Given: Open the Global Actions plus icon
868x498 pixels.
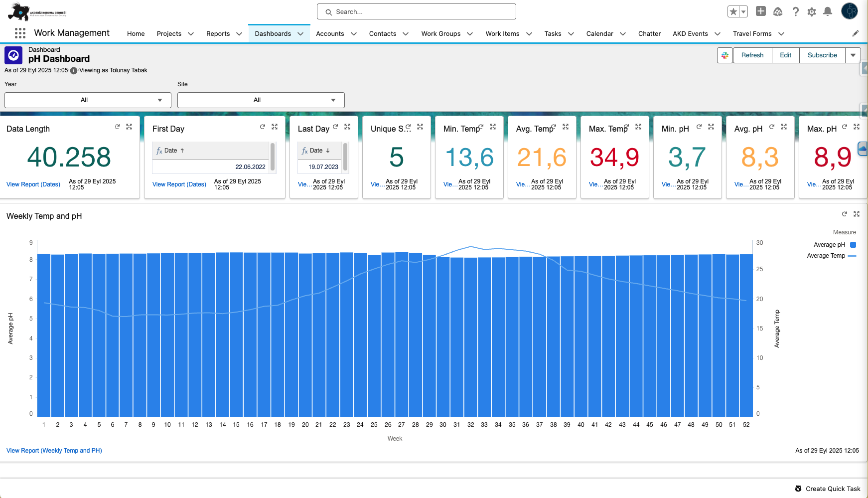Looking at the screenshot, I should [x=761, y=11].
